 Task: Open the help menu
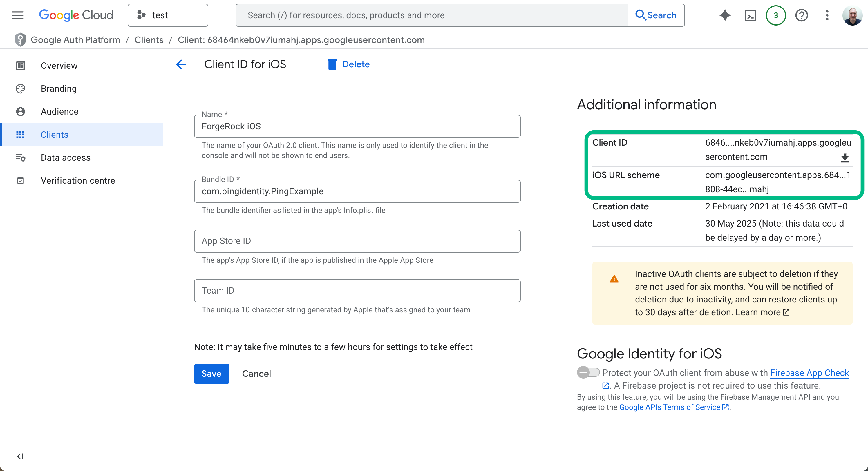click(802, 15)
